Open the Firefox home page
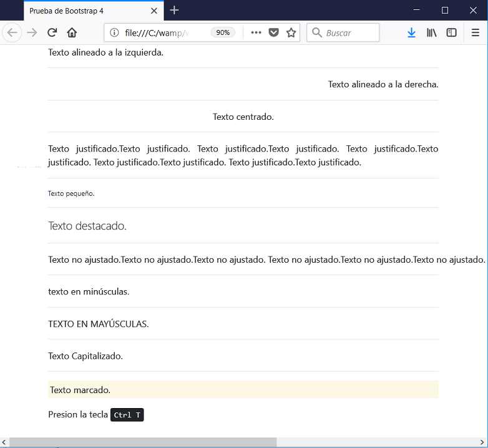Screen dimensions: 488x448 (x=72, y=32)
